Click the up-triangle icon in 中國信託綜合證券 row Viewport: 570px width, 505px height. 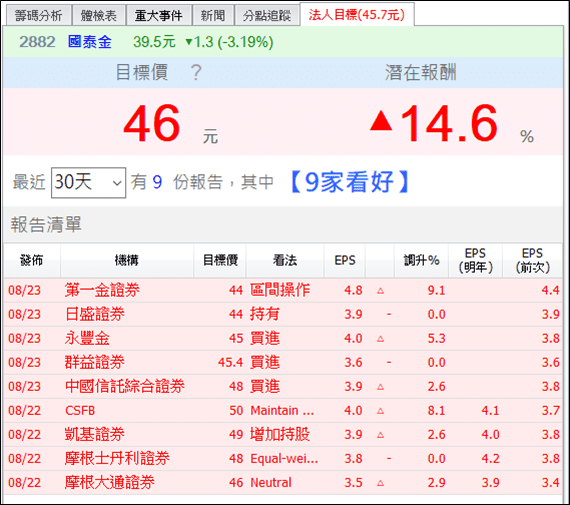(381, 387)
